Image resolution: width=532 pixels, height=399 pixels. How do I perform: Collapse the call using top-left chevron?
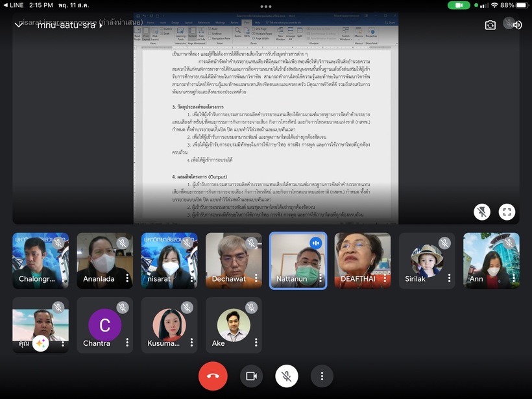click(x=18, y=25)
